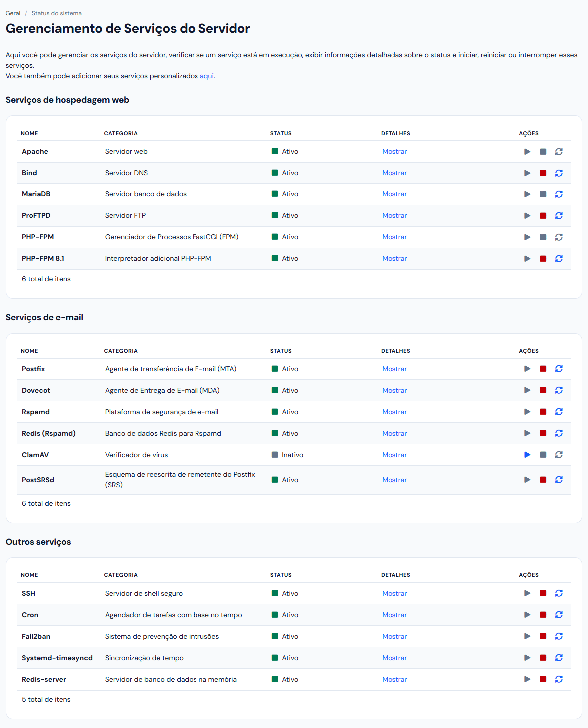Restart the PostSRSd service
The width and height of the screenshot is (588, 728).
click(559, 480)
